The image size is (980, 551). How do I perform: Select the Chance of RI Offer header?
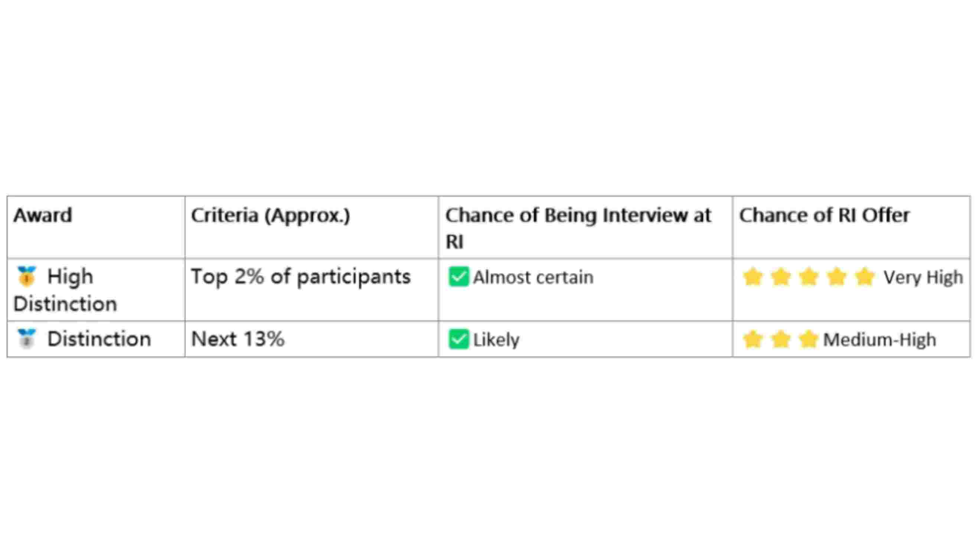[824, 215]
